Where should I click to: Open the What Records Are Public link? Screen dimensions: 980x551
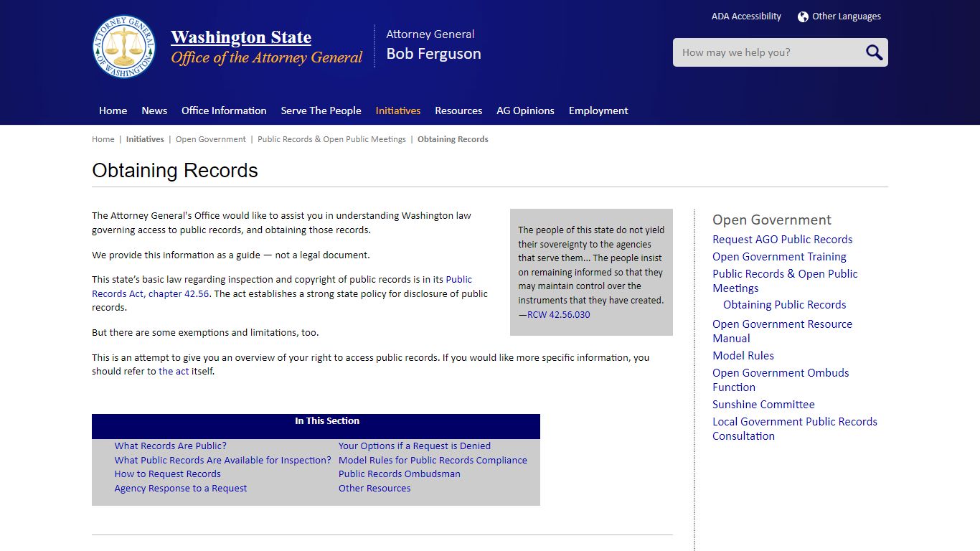click(x=170, y=446)
